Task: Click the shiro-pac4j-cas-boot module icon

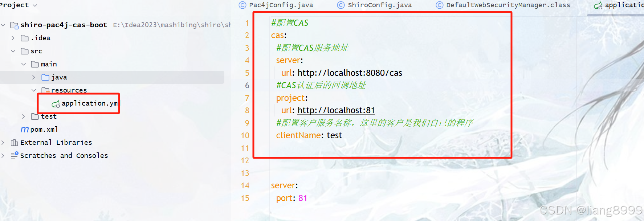Action: (14, 25)
